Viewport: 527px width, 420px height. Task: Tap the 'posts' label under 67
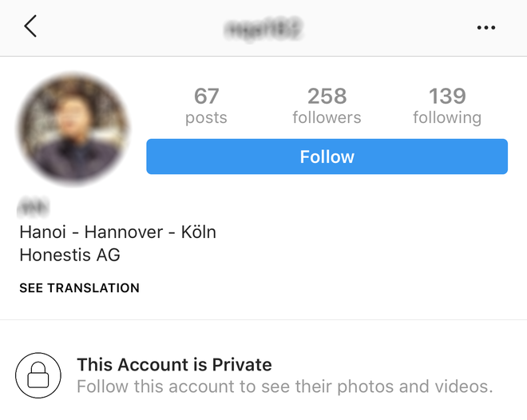click(x=206, y=118)
